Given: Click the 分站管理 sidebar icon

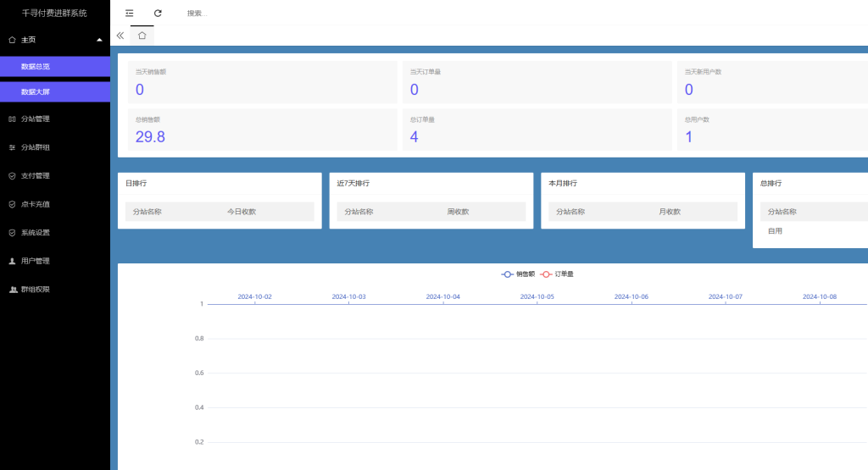Looking at the screenshot, I should (x=12, y=119).
